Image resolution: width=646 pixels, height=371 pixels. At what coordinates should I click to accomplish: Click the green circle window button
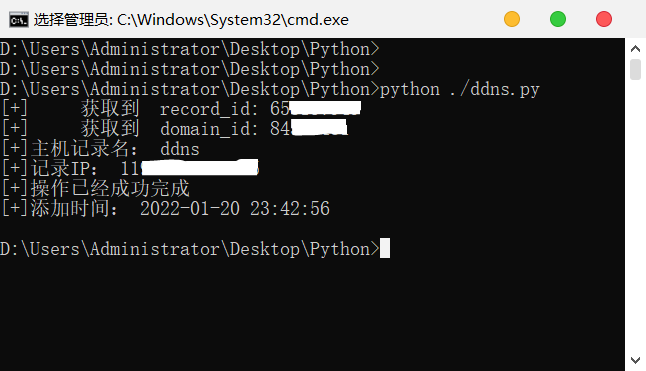point(558,19)
